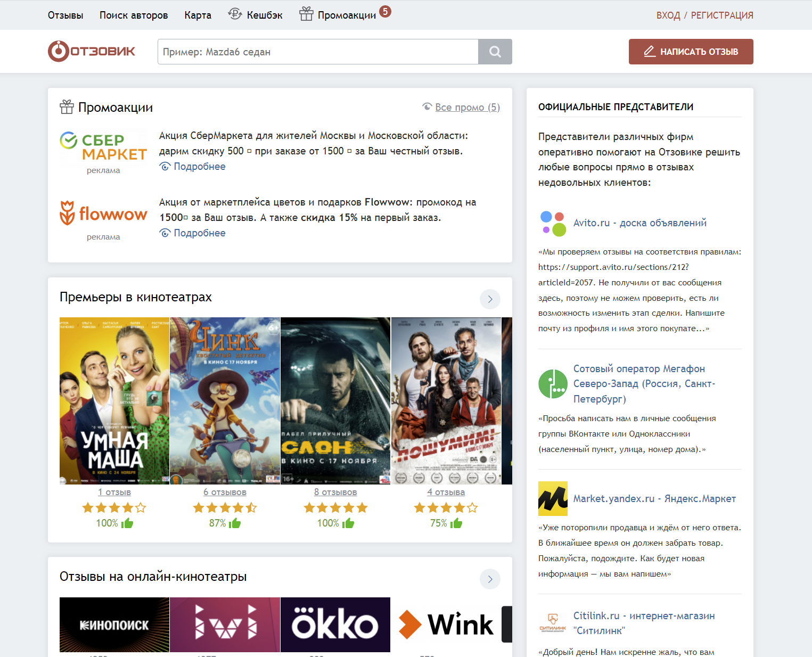Screen dimensions: 812x657
Task: Open the Пошумим movie poster
Action: click(446, 401)
